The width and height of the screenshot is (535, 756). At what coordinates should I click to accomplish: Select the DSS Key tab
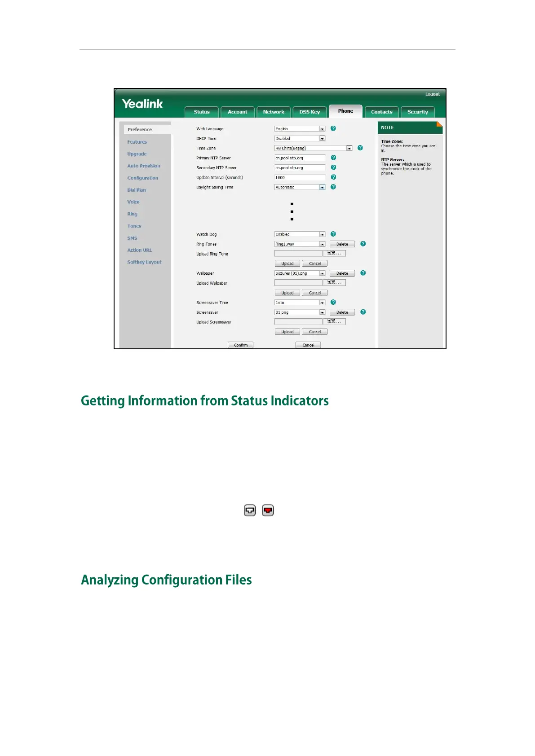[310, 112]
